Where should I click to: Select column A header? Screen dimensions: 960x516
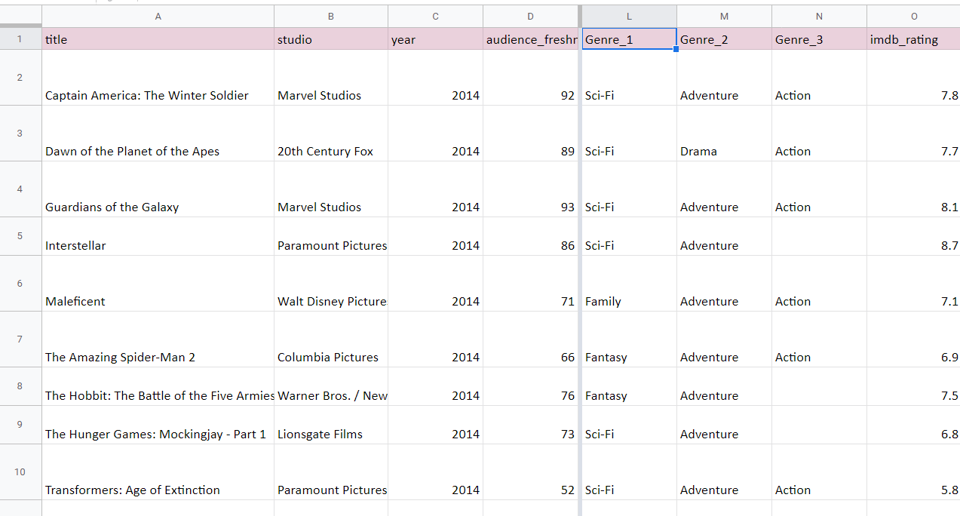[x=158, y=17]
